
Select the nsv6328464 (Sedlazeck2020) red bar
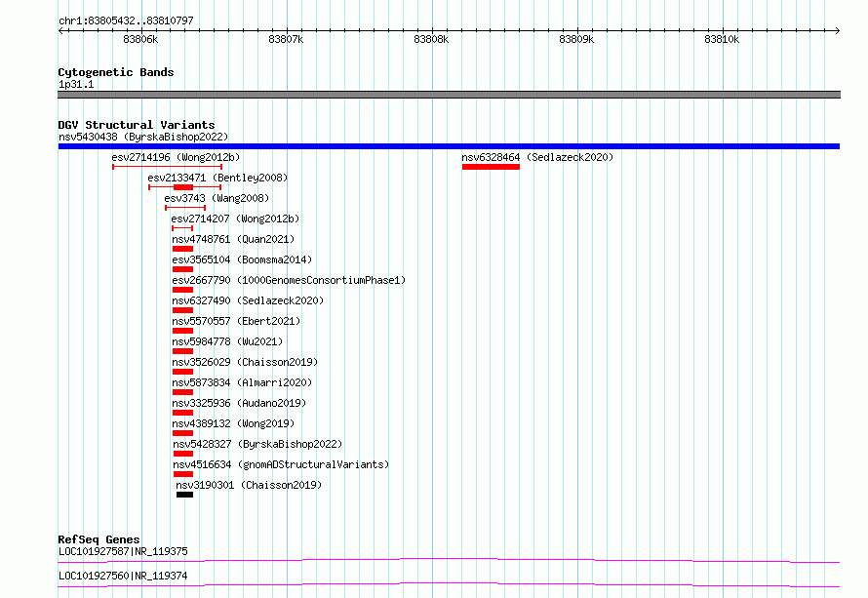(491, 167)
